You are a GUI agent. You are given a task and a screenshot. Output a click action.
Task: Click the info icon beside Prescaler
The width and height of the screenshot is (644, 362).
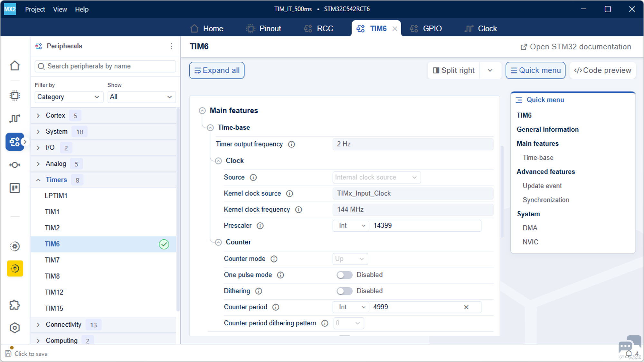point(260,226)
